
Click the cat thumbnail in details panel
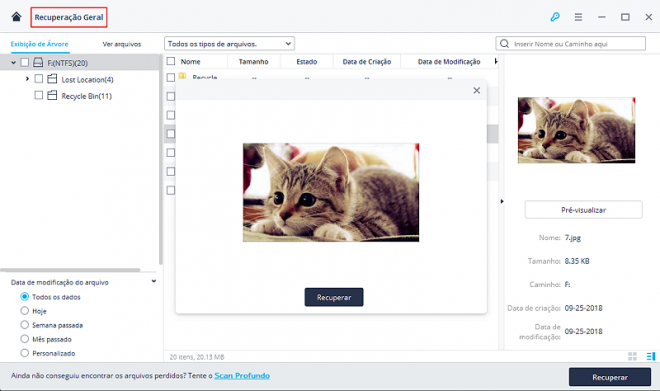coord(576,130)
